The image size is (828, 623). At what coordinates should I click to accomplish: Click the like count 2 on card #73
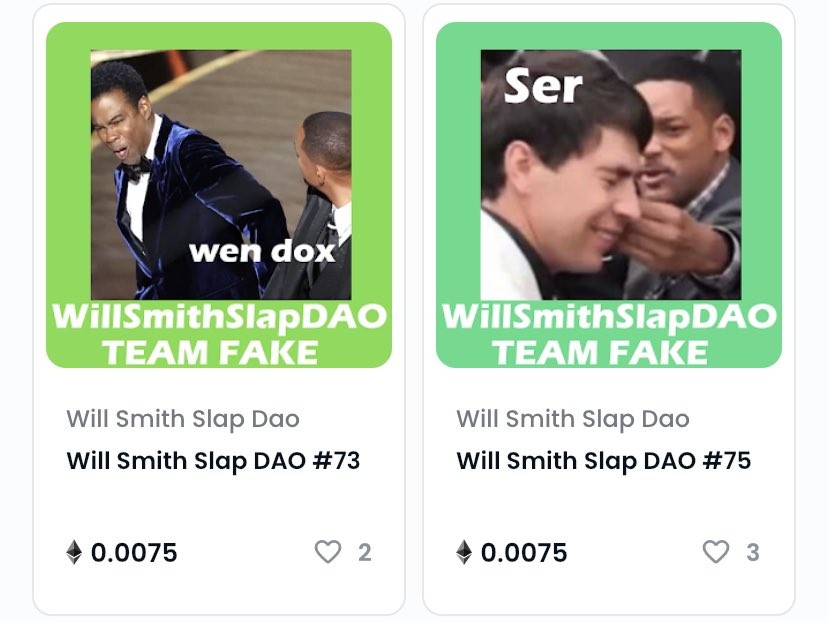click(365, 553)
